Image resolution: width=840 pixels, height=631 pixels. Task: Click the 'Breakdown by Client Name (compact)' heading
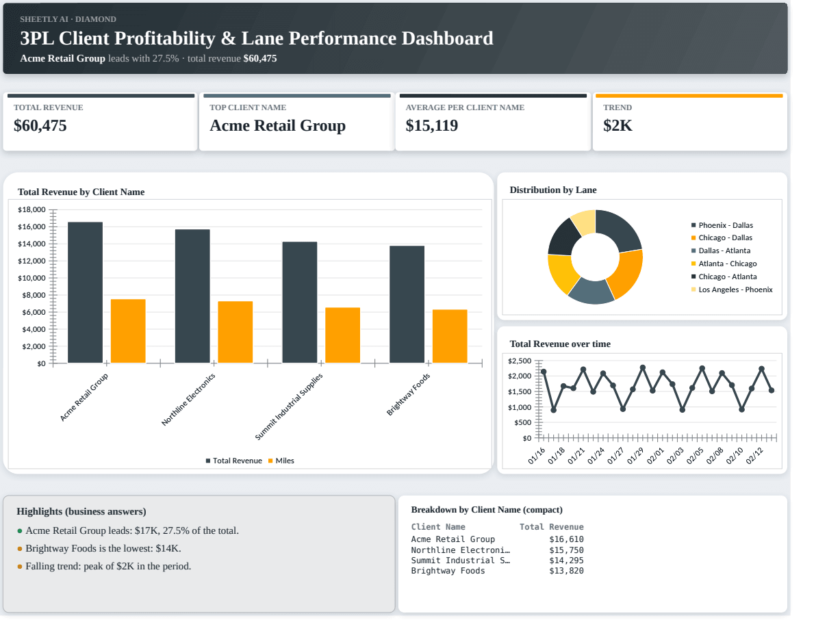487,510
